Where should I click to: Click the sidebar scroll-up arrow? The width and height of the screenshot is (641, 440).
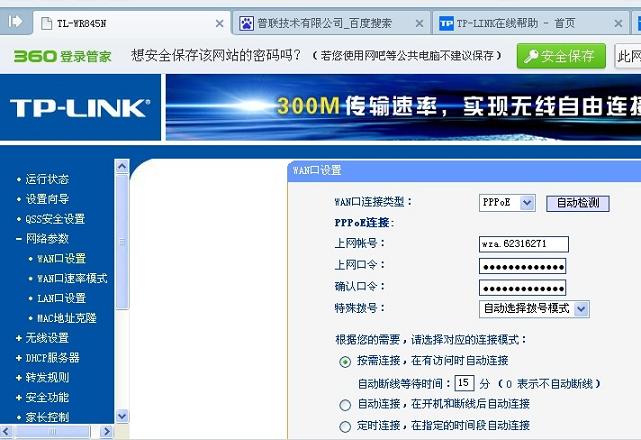(x=122, y=166)
